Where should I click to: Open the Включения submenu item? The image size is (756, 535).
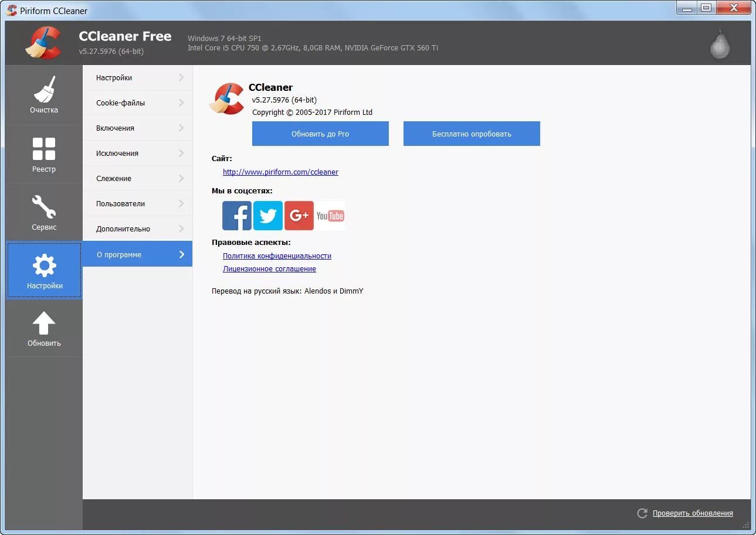[137, 128]
